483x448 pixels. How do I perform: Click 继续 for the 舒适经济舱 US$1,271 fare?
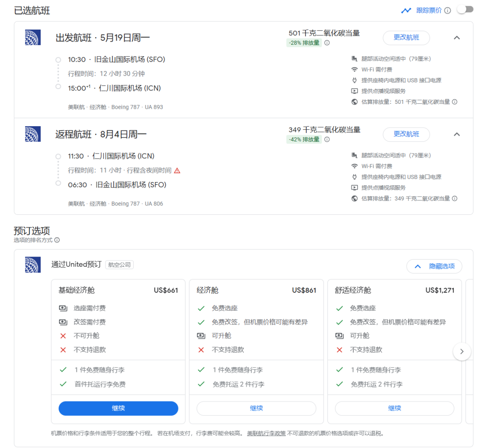coord(394,408)
